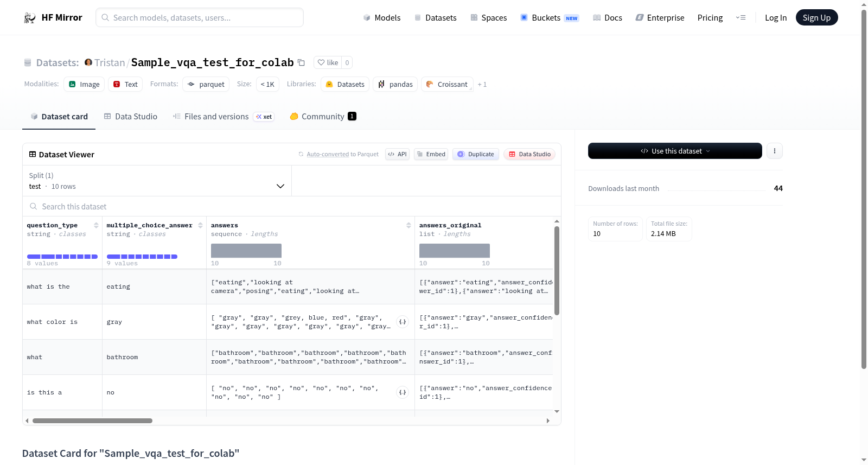Viewport: 868px width, 465px height.
Task: Click the Sign Up button
Action: 816,17
